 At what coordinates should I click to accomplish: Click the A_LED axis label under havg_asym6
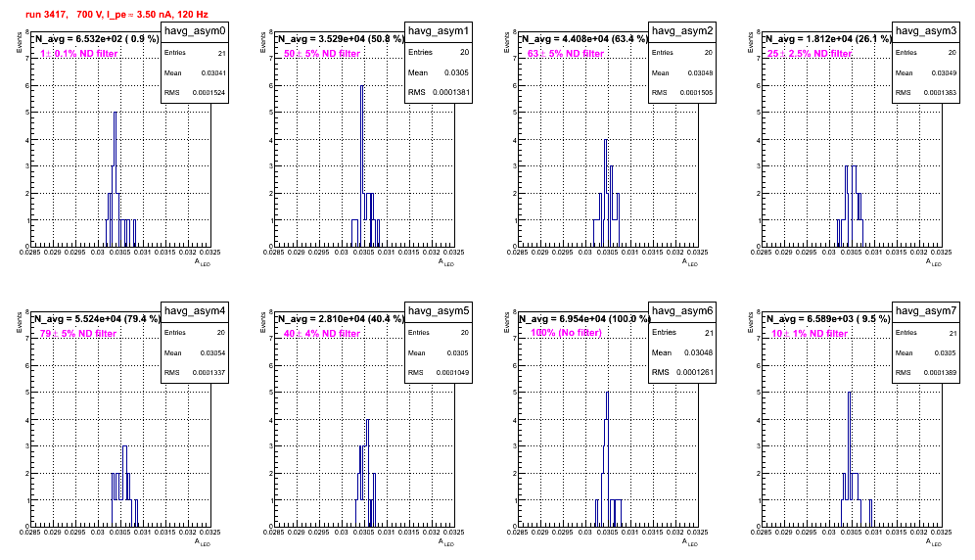690,542
